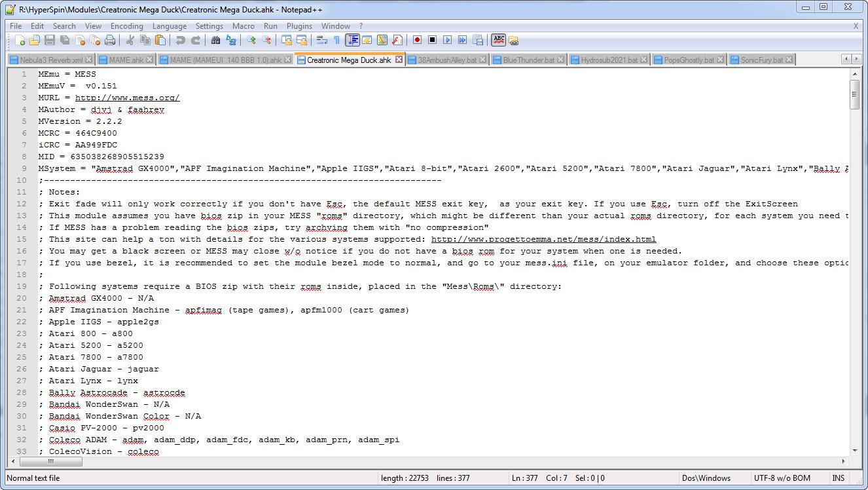Open the Document Map panel icon
This screenshot has width=868, height=490.
pyautogui.click(x=382, y=40)
